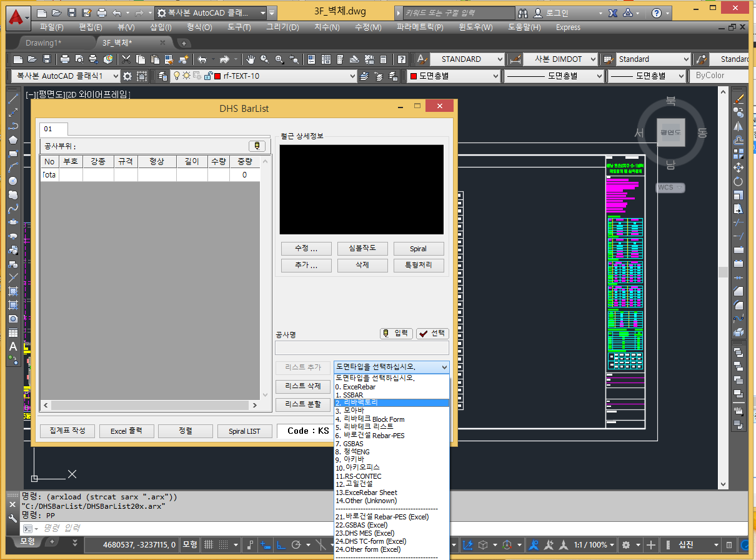Image resolution: width=756 pixels, height=560 pixels.
Task: Select the Circle draw tool
Action: pyautogui.click(x=13, y=181)
